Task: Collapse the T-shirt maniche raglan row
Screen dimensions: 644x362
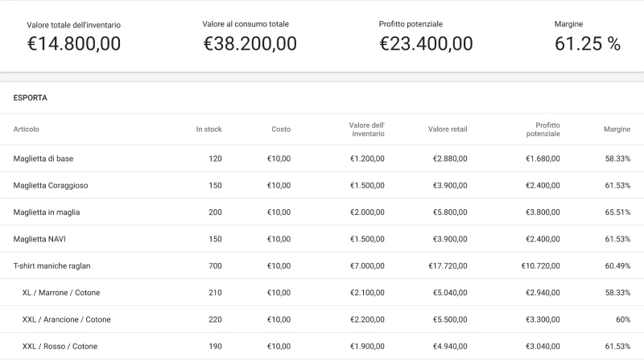Action: click(x=53, y=266)
